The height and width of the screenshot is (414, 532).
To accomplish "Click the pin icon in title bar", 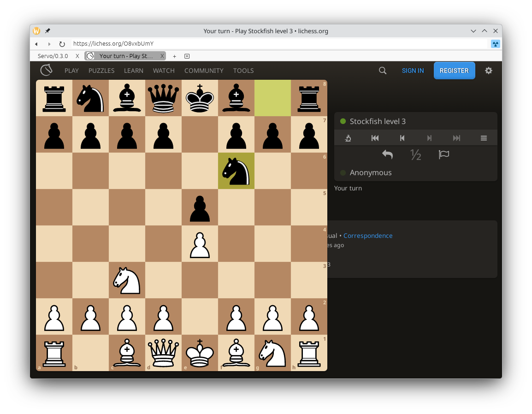I will [x=48, y=31].
